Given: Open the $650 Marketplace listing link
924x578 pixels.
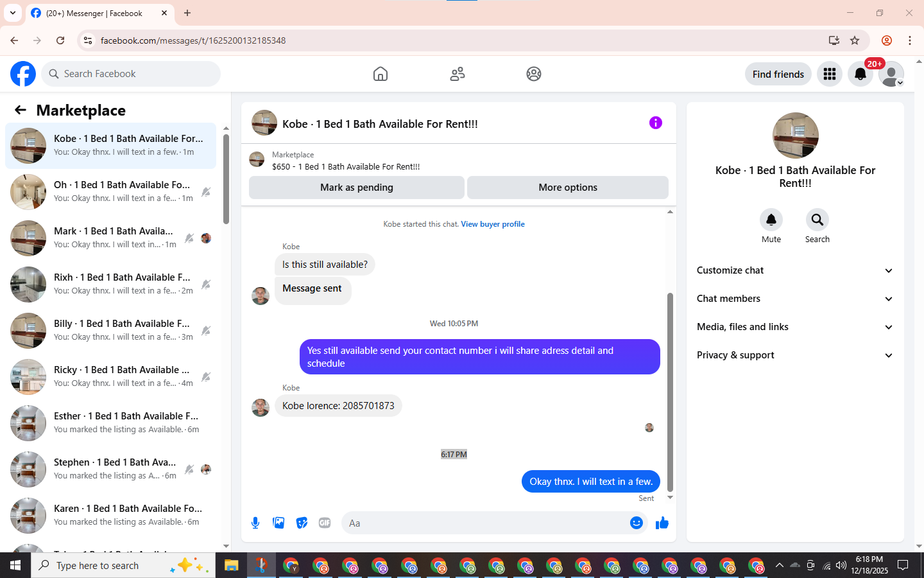Looking at the screenshot, I should click(346, 166).
